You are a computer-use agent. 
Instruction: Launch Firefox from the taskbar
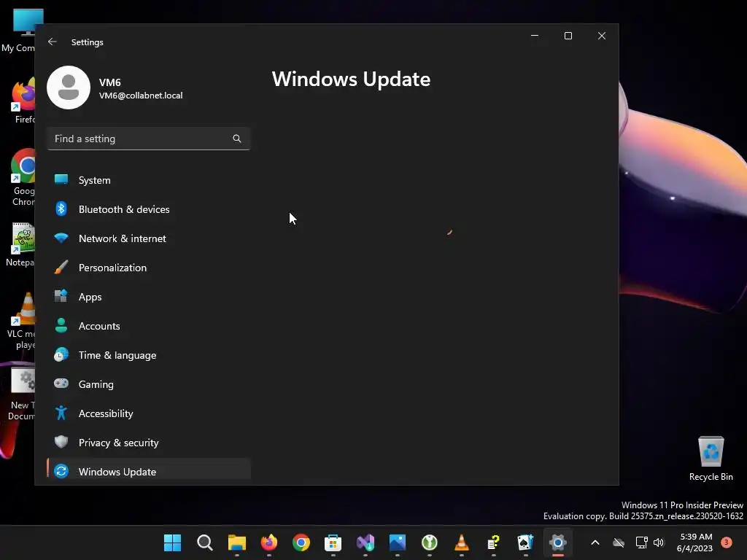(x=268, y=542)
